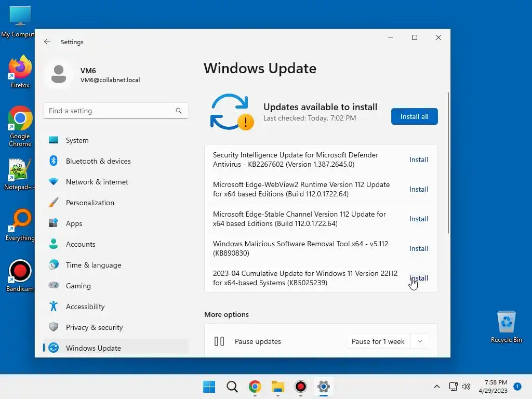Install the Edge-WebView2 Runtime update
This screenshot has height=399, width=532.
coord(418,189)
